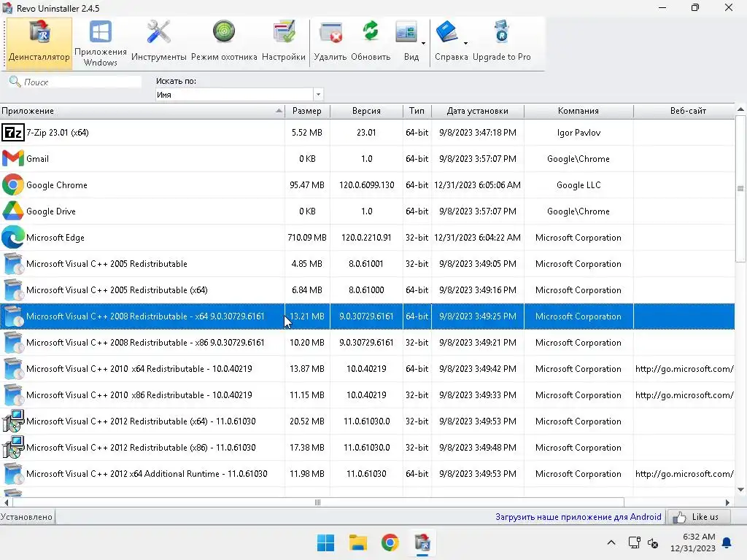747x560 pixels.
Task: Open the Искать по combo box
Action: [x=239, y=94]
